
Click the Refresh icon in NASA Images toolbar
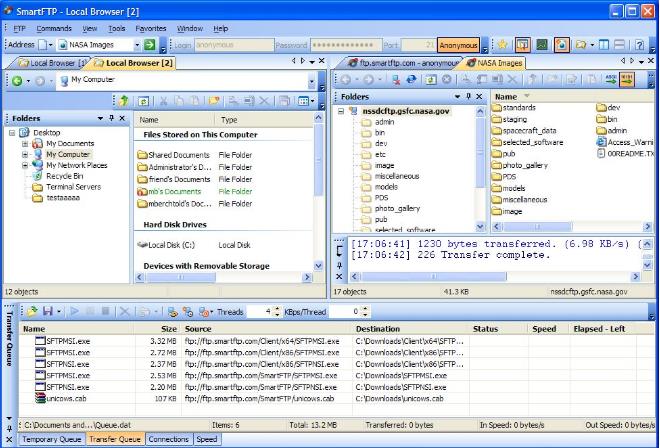click(430, 80)
